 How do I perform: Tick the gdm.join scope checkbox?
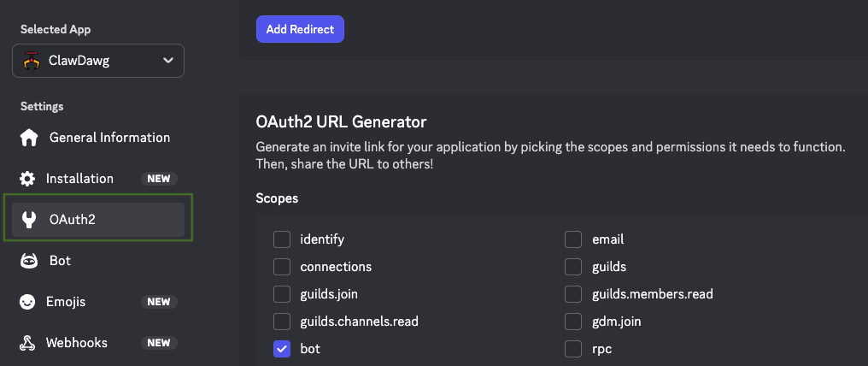(x=573, y=322)
